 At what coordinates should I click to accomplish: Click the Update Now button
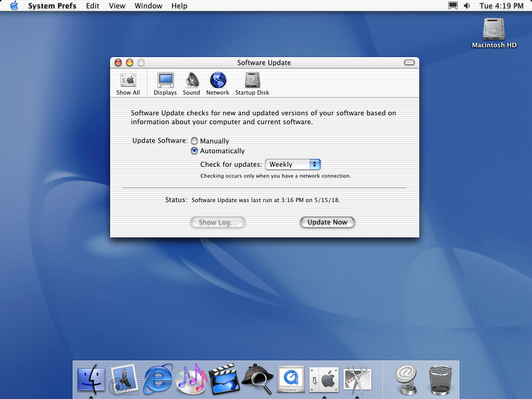327,222
